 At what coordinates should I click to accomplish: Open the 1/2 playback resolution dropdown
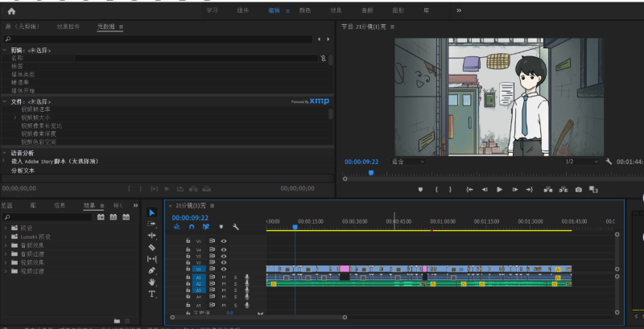pos(581,162)
